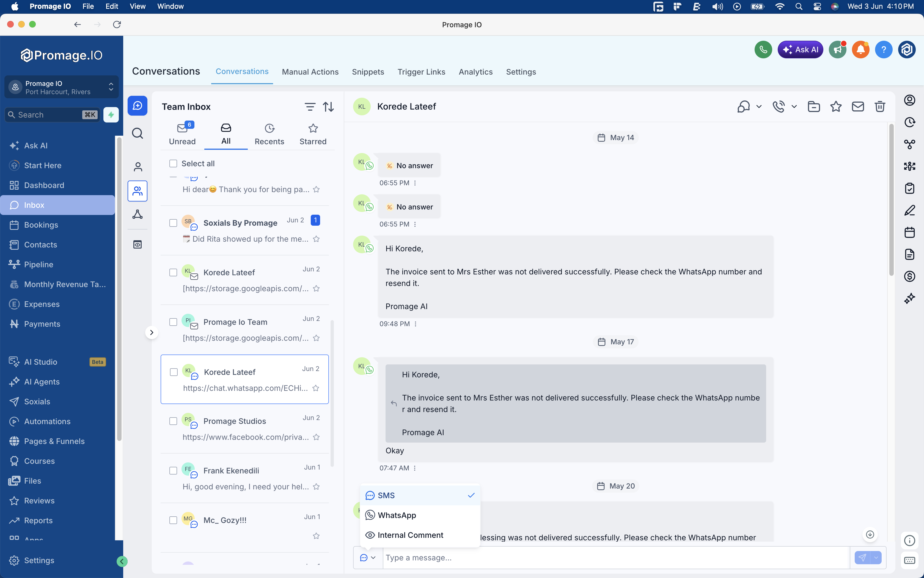Screen dimensions: 924x578
Task: Open the message channel selector dropdown
Action: coord(368,558)
